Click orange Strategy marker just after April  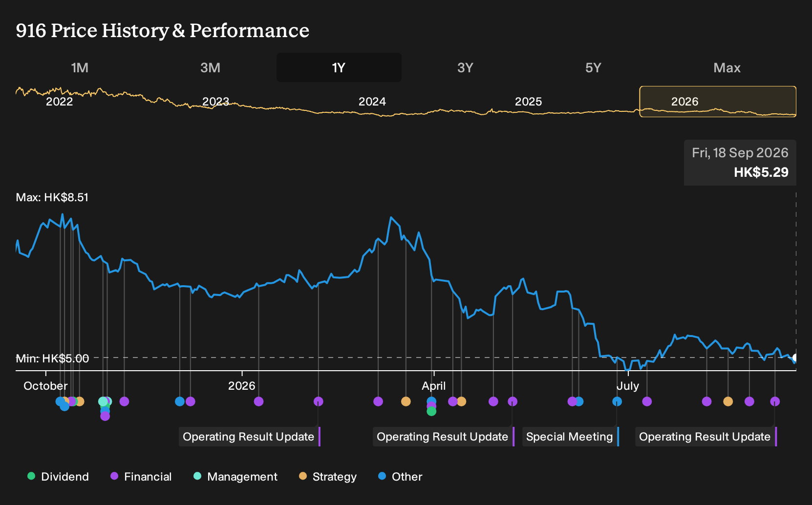461,401
